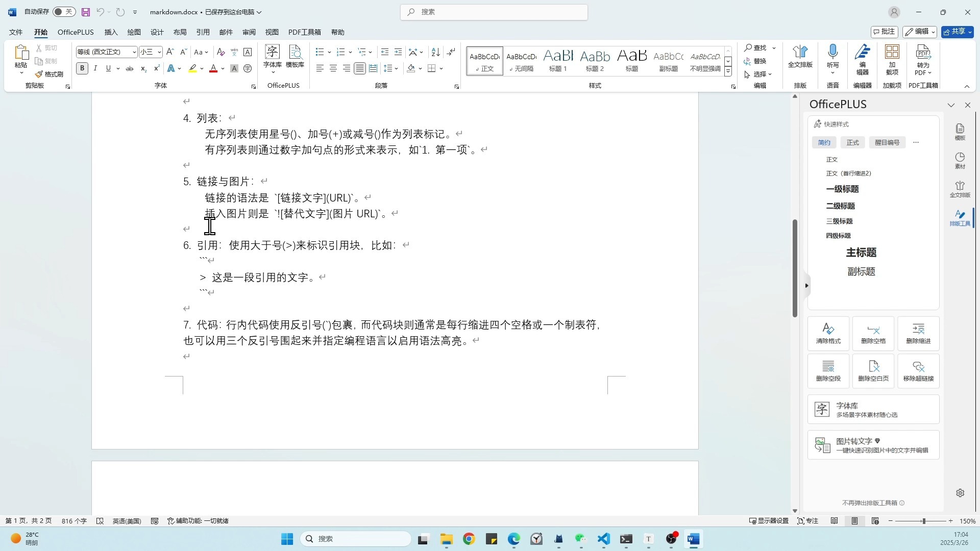980x551 pixels.
Task: Click the Format Painter (格式刷) icon
Action: 39,74
